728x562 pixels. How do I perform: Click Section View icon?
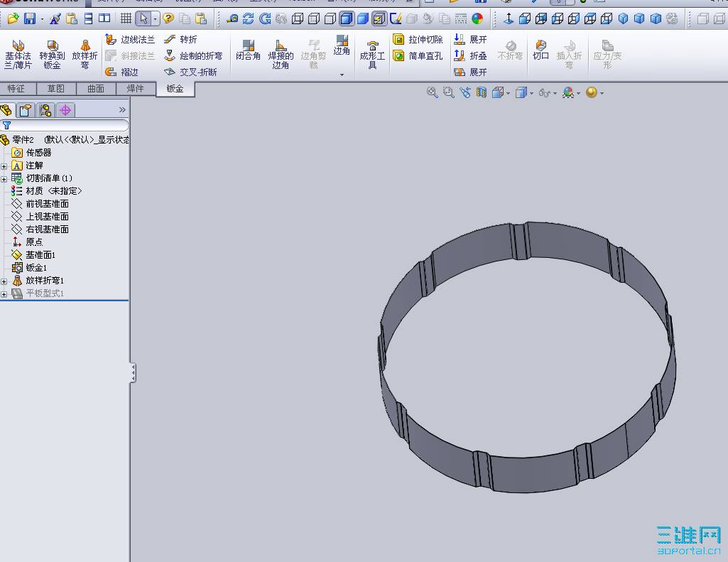click(482, 92)
